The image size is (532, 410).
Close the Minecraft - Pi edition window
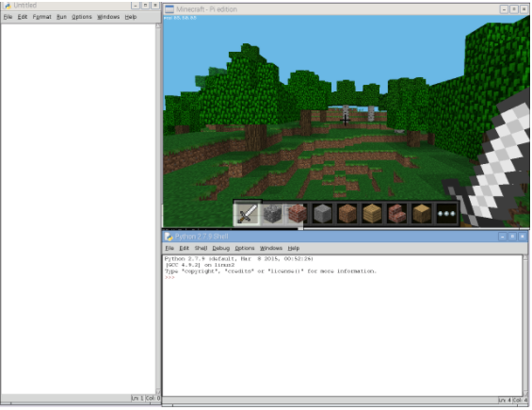(524, 9)
